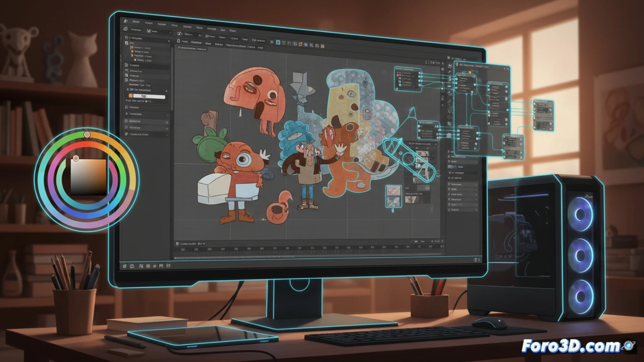
Task: Click the app logo icon at top-left corner
Action: [126, 21]
